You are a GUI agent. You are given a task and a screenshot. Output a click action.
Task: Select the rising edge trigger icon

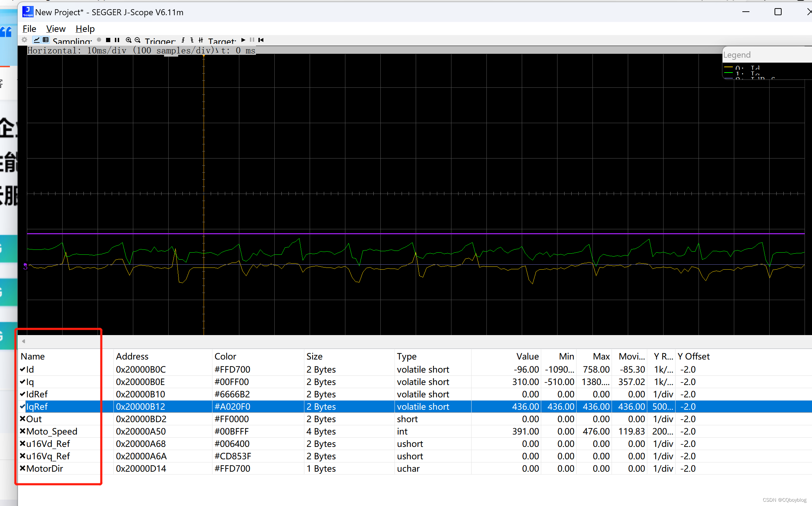coord(183,40)
